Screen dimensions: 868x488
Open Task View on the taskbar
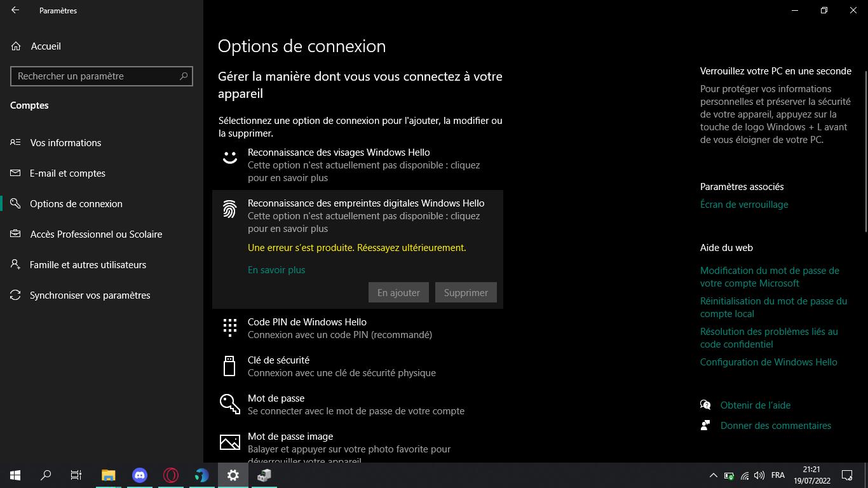[76, 475]
